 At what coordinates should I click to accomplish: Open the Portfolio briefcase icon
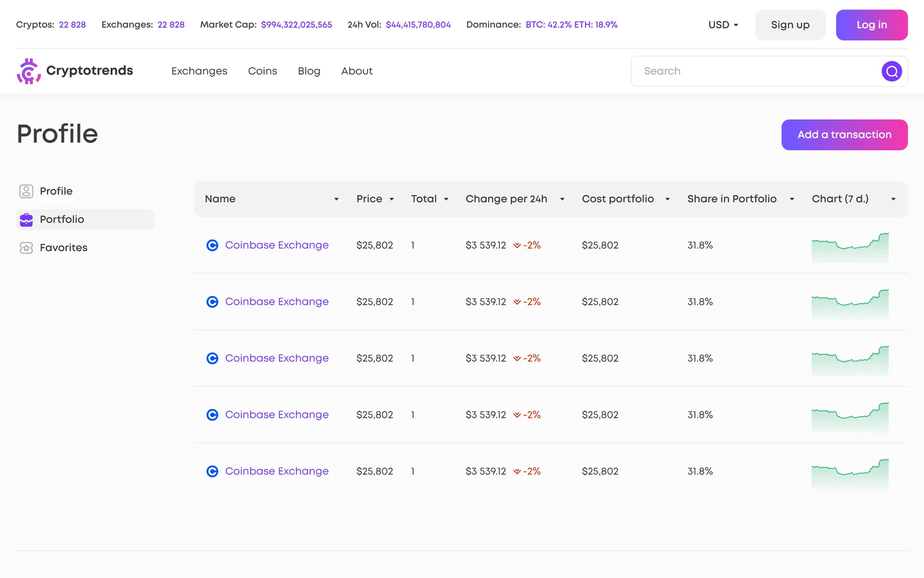[26, 220]
